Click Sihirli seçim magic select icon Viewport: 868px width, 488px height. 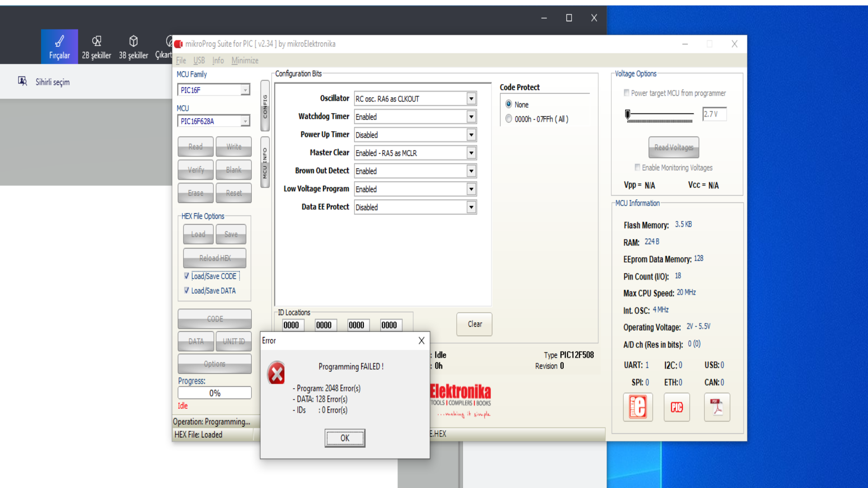pos(23,81)
